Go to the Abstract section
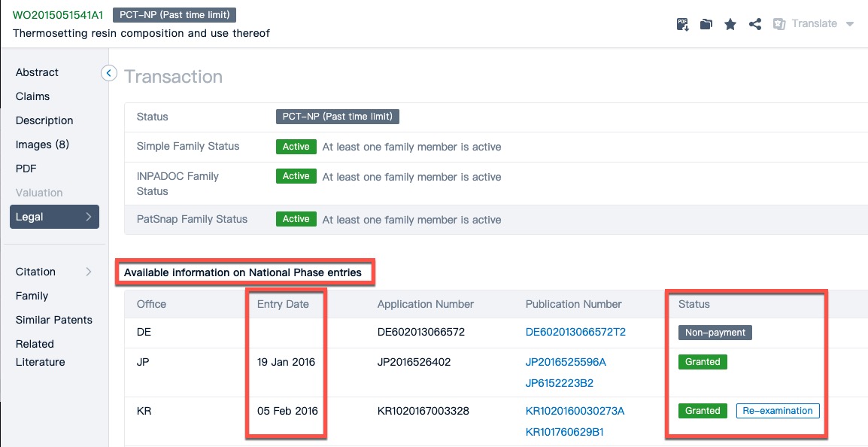The width and height of the screenshot is (868, 447). [x=37, y=72]
